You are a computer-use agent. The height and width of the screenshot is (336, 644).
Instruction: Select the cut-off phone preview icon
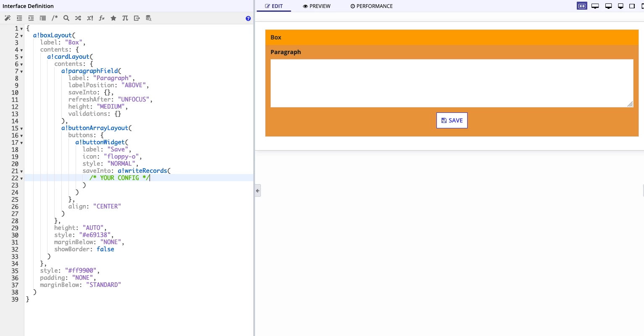642,6
